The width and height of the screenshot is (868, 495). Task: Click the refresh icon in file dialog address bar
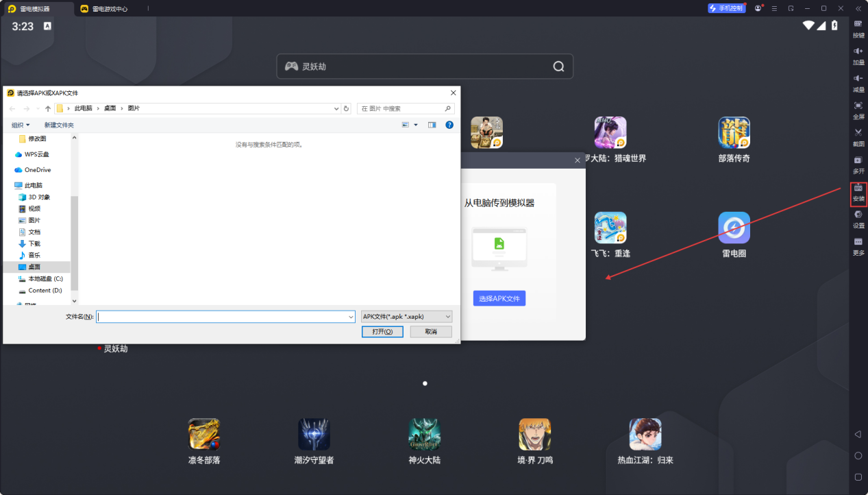tap(347, 108)
